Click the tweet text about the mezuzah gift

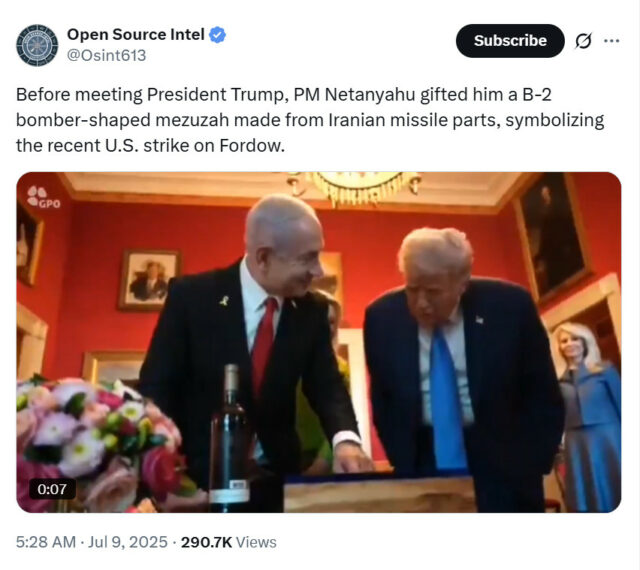pos(310,120)
